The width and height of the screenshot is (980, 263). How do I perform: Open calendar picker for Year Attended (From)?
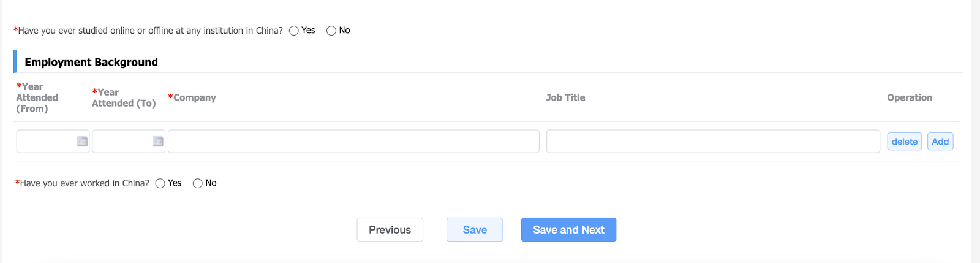point(82,142)
